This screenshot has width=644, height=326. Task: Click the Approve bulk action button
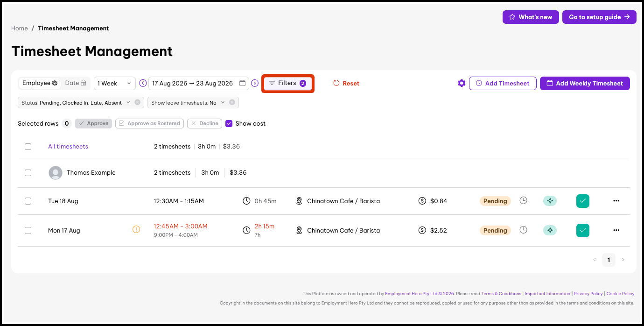coord(93,123)
